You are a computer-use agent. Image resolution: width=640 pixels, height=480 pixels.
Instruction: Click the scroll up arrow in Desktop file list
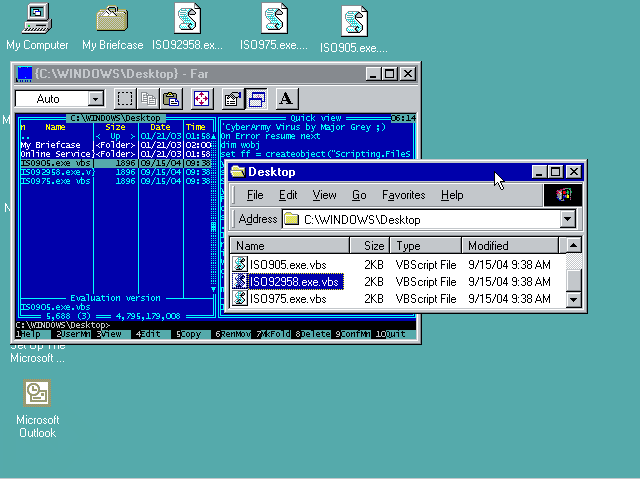point(573,245)
